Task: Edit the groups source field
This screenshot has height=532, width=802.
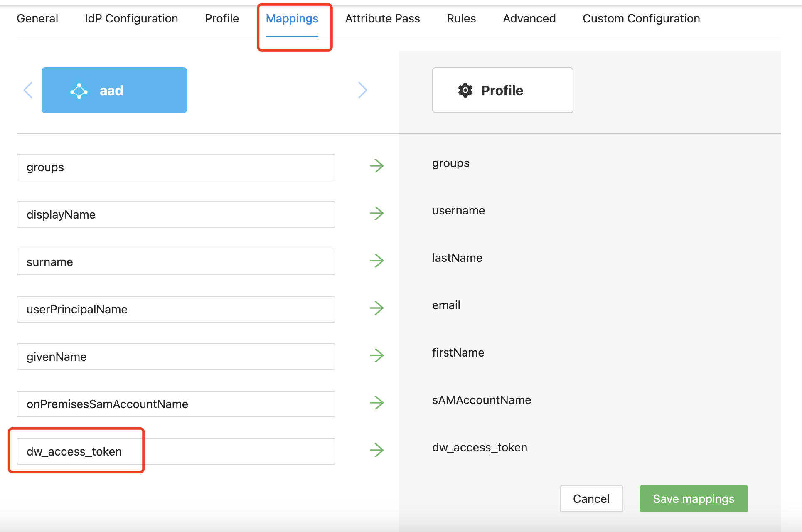Action: pos(176,167)
